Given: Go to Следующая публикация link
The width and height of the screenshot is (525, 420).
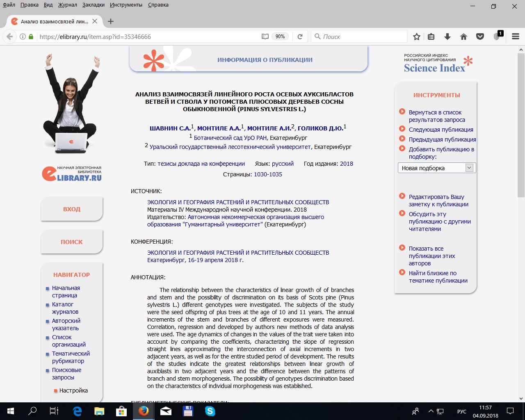Looking at the screenshot, I should pyautogui.click(x=441, y=130).
